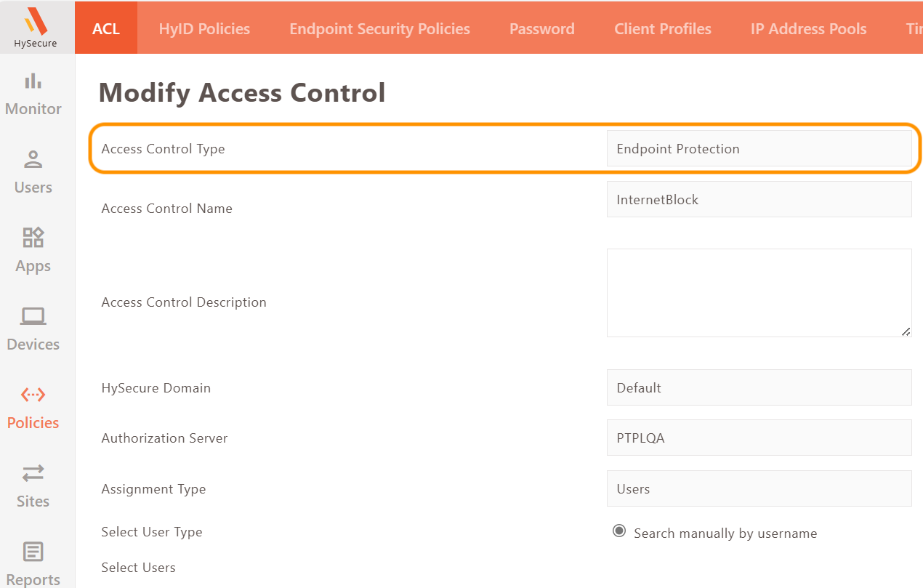Image resolution: width=923 pixels, height=588 pixels.
Task: Click the HySecure logo icon
Action: tap(35, 22)
